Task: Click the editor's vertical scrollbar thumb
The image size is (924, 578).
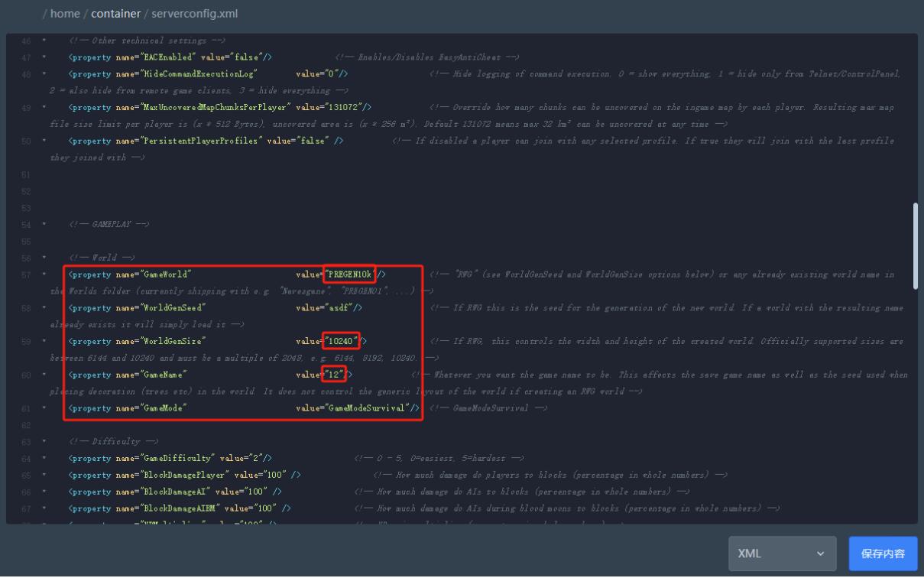Action: (915, 245)
